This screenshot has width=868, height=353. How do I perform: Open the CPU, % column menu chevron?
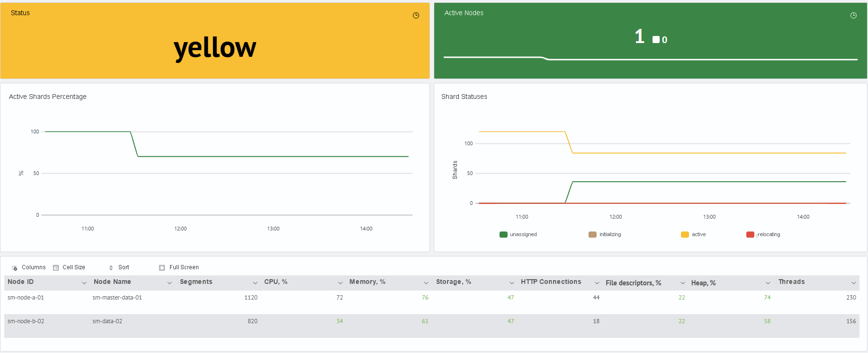click(340, 283)
